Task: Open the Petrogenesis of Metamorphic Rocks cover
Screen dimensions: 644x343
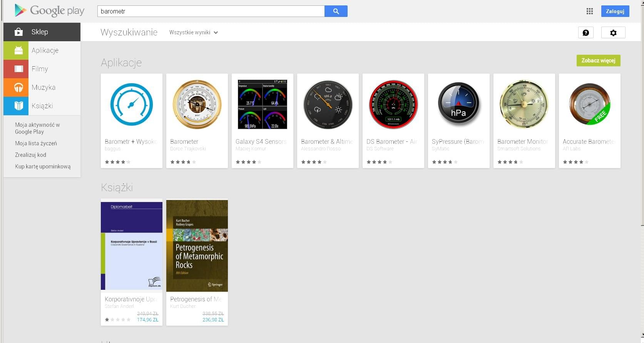Action: pos(197,245)
